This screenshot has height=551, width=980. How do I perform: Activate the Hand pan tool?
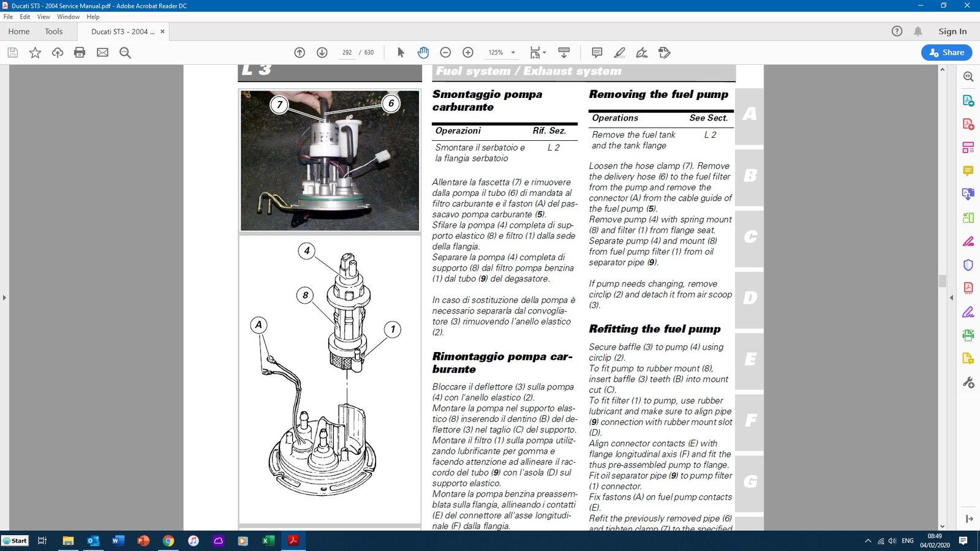point(423,53)
